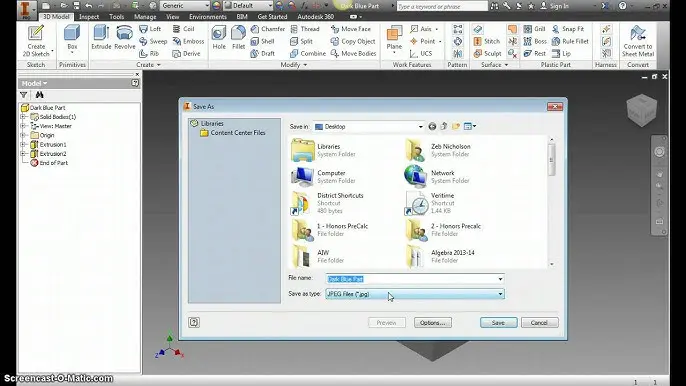Create a work Plane

coord(394,39)
